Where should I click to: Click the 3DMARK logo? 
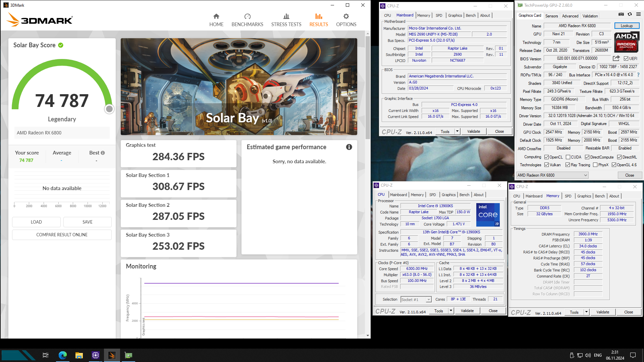[x=40, y=20]
